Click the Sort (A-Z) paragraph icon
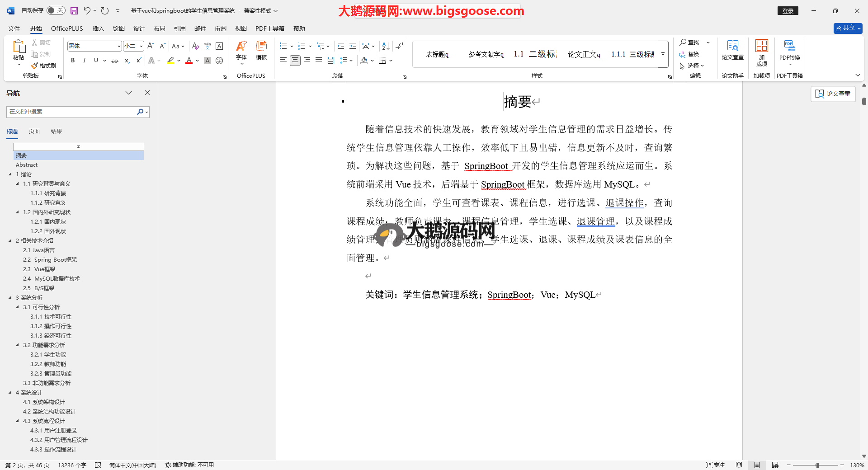 coord(386,46)
